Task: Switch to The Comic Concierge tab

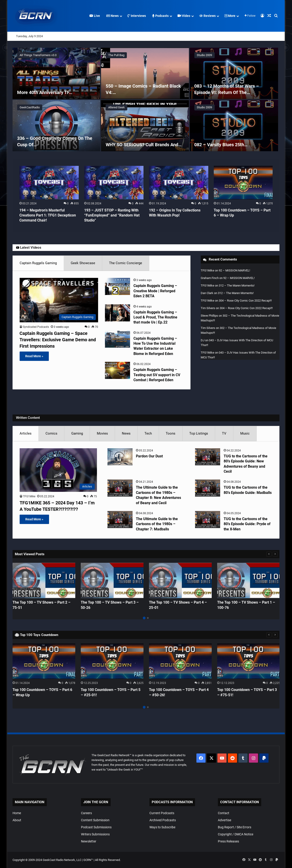Action: tap(126, 263)
